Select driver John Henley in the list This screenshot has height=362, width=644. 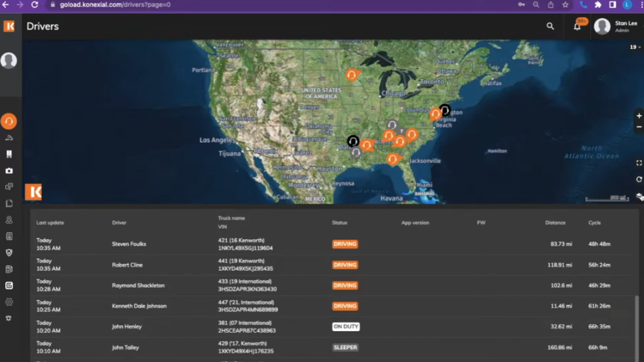pos(127,327)
